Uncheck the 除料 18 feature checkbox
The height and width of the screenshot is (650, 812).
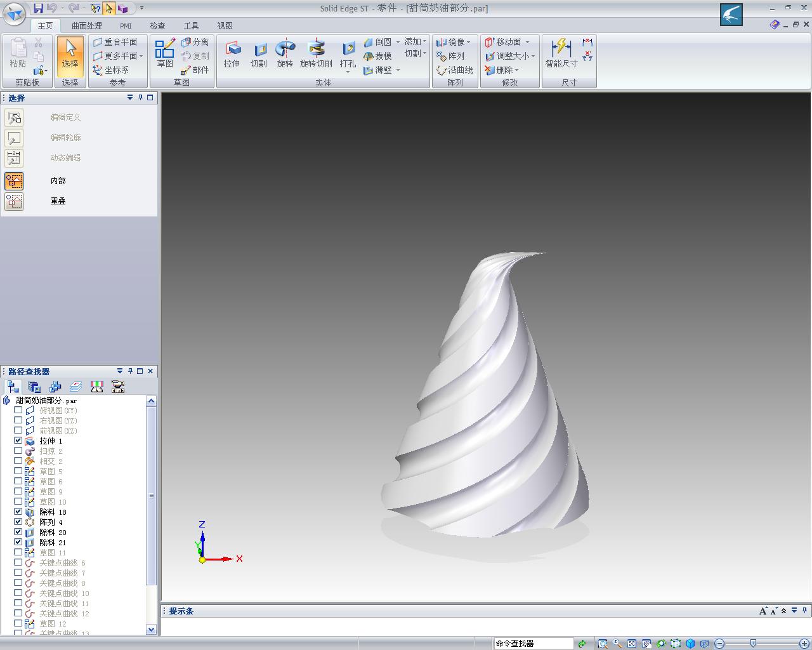18,512
